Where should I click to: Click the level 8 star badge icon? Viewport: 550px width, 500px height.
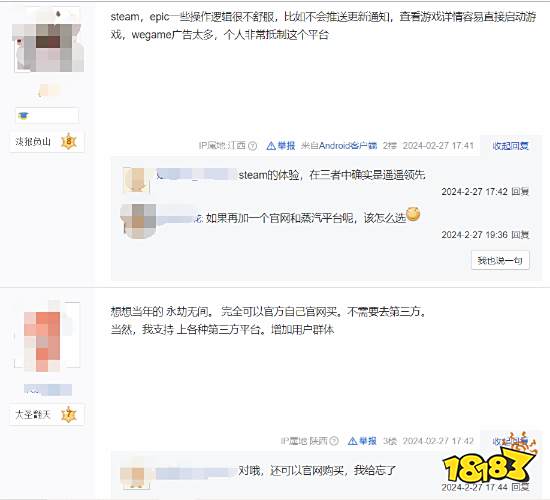point(69,141)
